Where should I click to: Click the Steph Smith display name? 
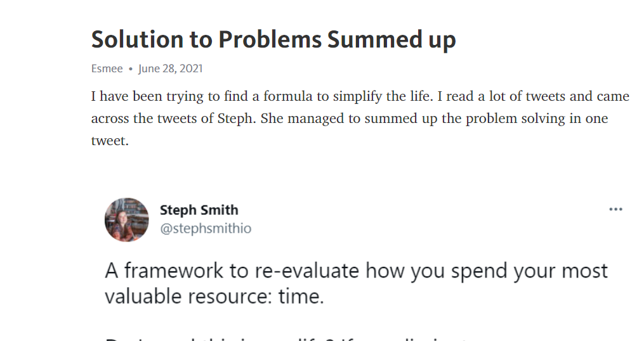(x=199, y=210)
